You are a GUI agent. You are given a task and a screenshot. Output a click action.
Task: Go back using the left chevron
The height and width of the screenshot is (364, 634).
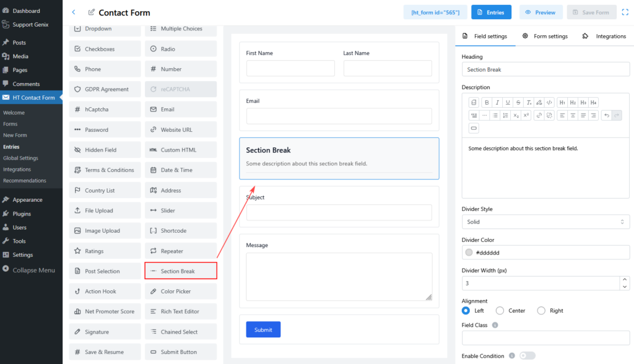[74, 12]
